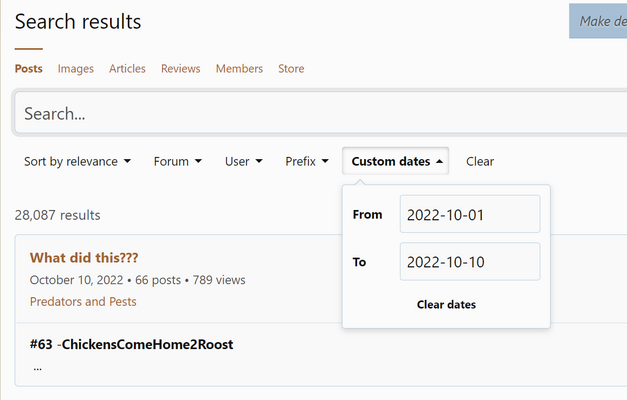
Task: Focus the Search text field
Action: (x=320, y=114)
